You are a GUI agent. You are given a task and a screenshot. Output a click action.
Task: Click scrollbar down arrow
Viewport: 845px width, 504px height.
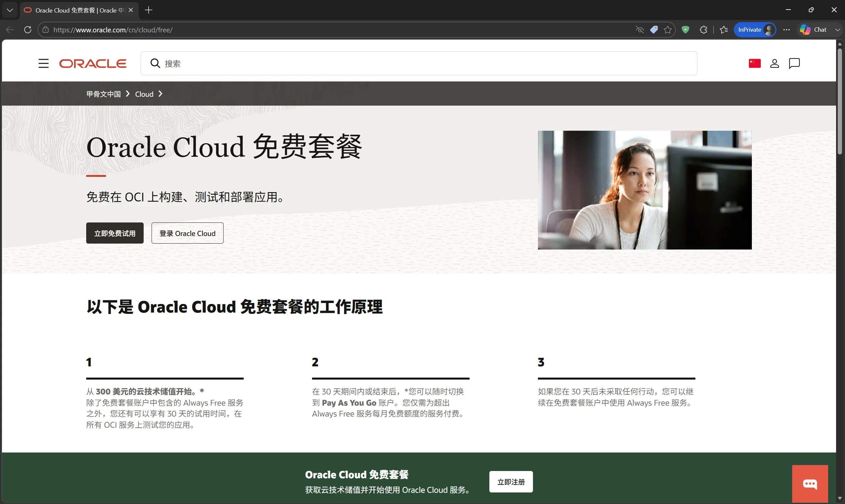click(x=840, y=498)
